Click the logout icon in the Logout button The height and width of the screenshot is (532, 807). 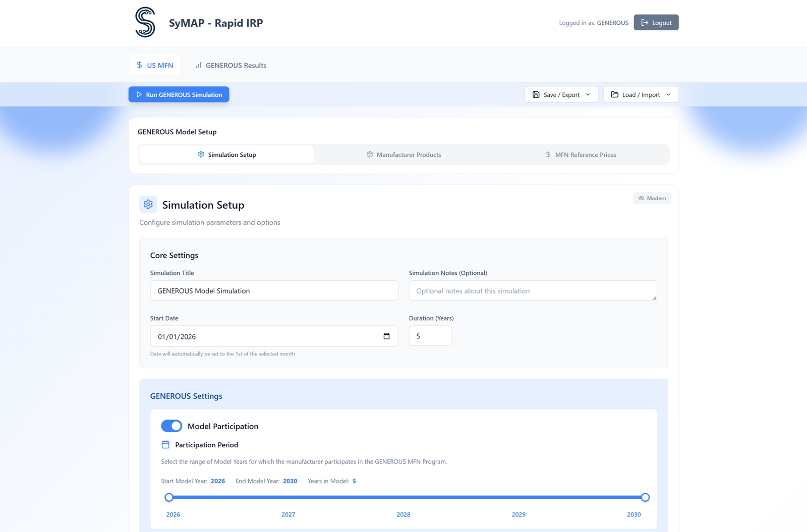click(645, 22)
